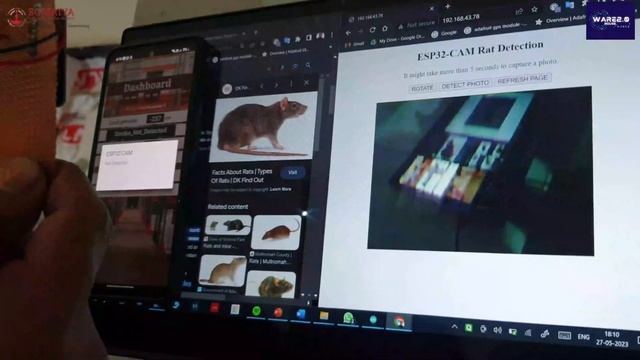Go to previous image in preview panel
Viewport: 640px width, 360px height.
(262, 86)
